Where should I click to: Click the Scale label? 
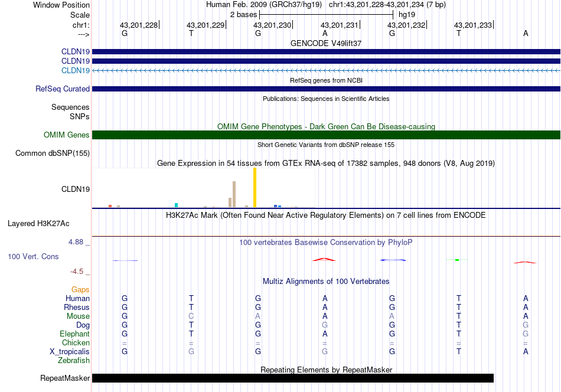point(80,15)
